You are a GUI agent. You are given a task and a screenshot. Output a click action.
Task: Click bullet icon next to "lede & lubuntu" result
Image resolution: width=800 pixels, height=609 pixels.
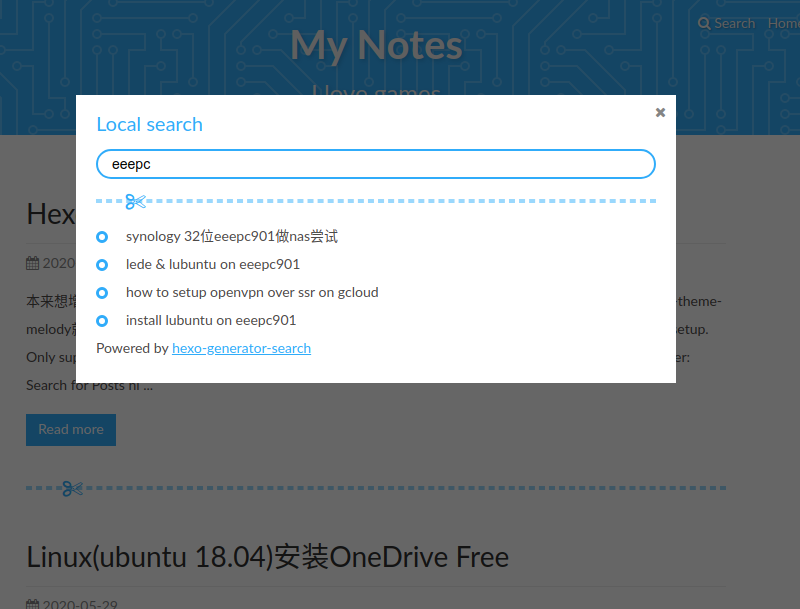[x=102, y=265]
